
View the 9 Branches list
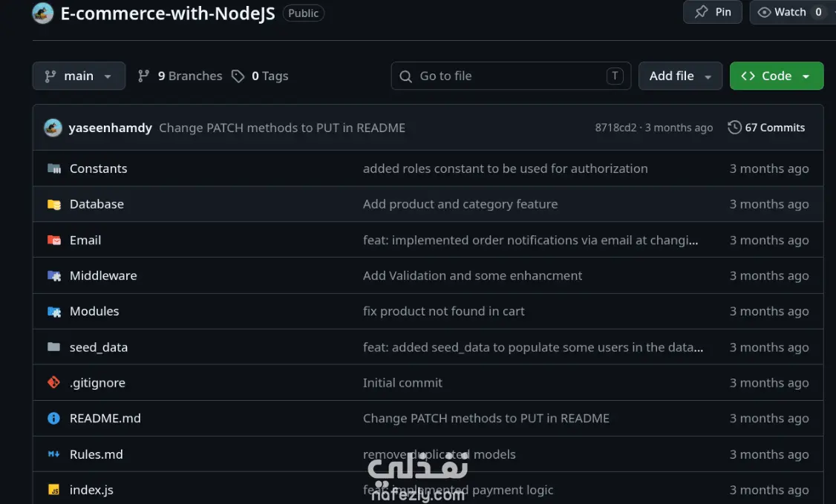pos(180,76)
